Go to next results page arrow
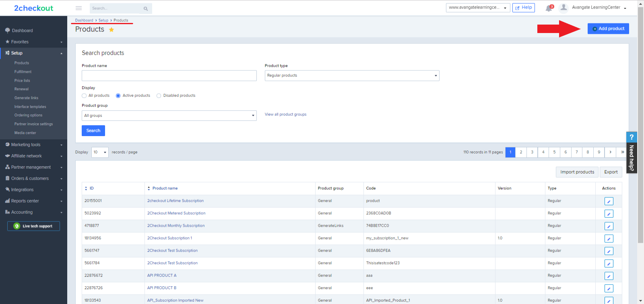This screenshot has height=304, width=644. click(x=611, y=152)
